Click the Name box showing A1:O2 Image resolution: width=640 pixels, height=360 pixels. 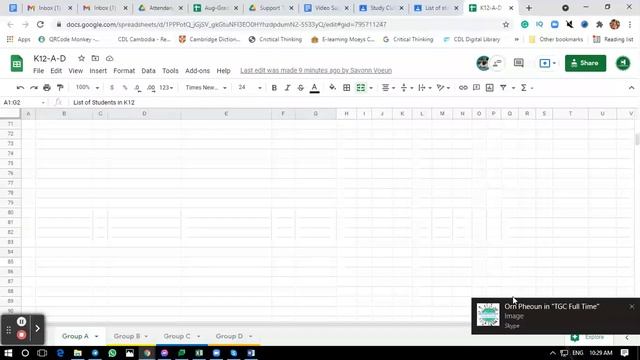pos(24,102)
